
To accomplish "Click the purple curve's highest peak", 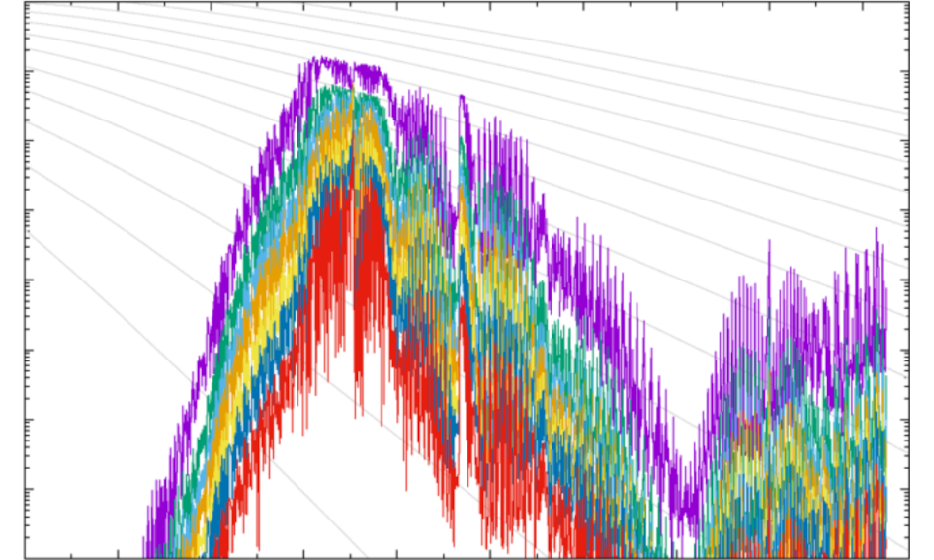I will click(x=317, y=59).
